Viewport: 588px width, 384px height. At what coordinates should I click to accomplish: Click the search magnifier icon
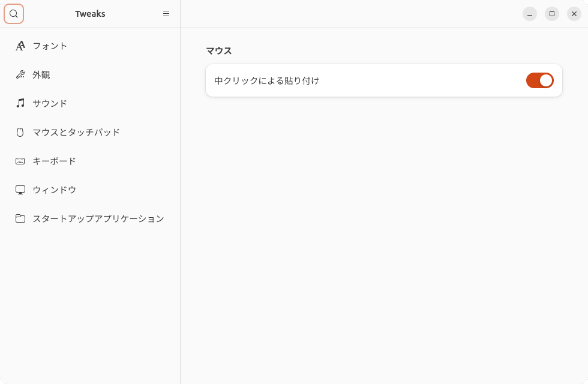(x=14, y=14)
